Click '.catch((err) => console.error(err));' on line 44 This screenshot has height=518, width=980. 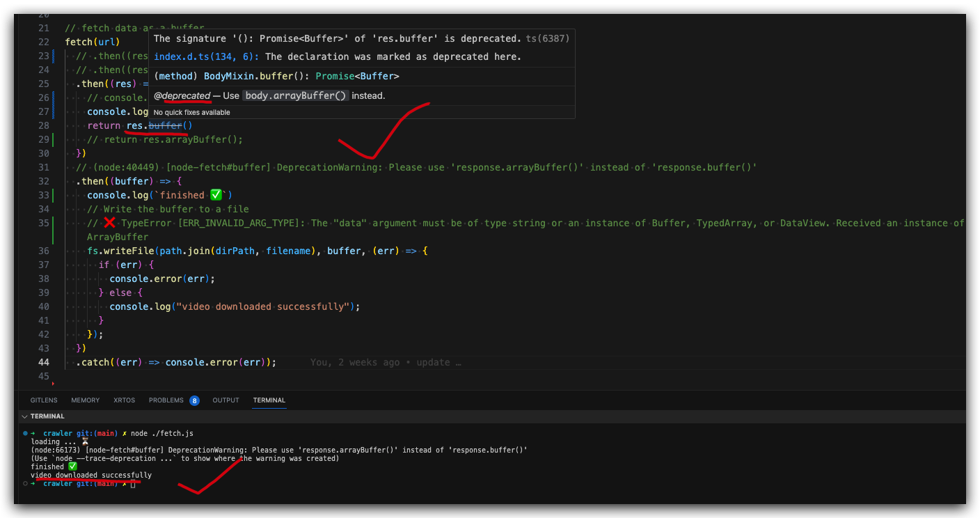(176, 362)
